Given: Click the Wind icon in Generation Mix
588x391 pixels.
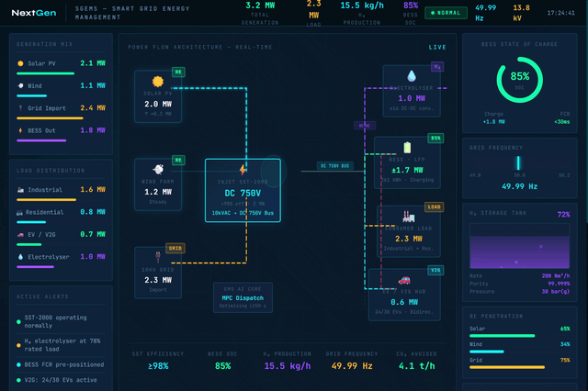Looking at the screenshot, I should point(20,85).
